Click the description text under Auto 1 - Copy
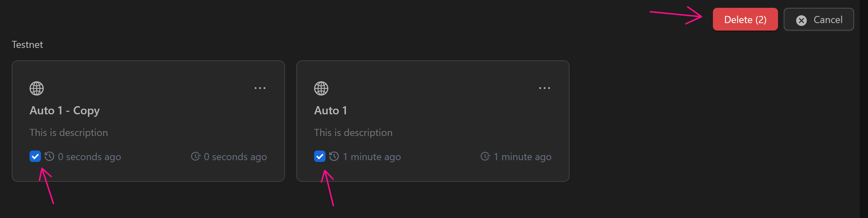 coord(69,132)
